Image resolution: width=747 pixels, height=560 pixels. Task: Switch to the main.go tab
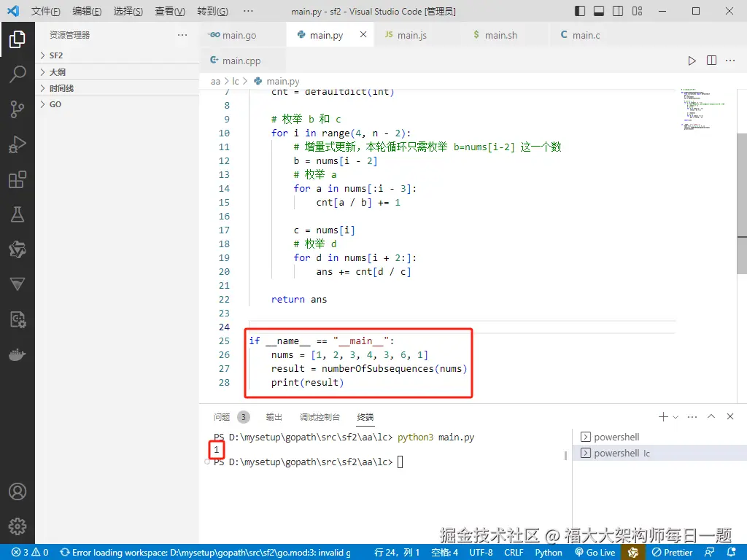243,35
